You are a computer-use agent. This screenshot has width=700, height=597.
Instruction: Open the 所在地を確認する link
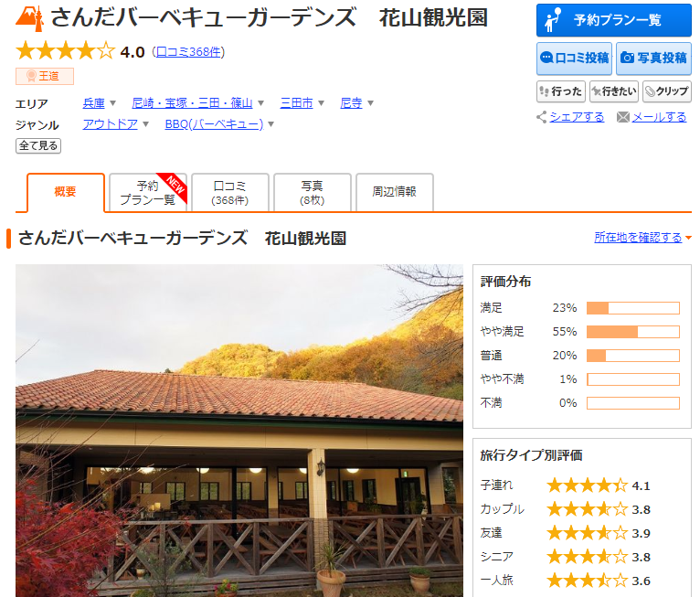pos(638,238)
